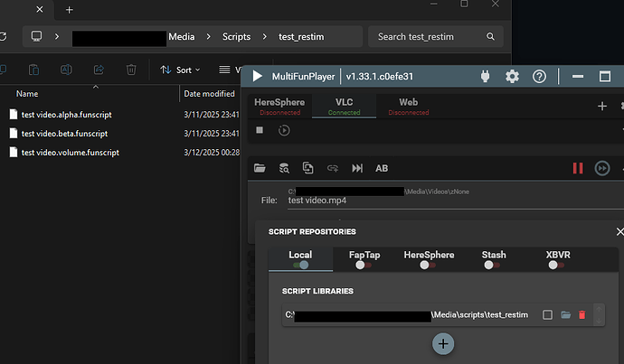
Task: Check the test_restim library checkbox
Action: [x=548, y=314]
